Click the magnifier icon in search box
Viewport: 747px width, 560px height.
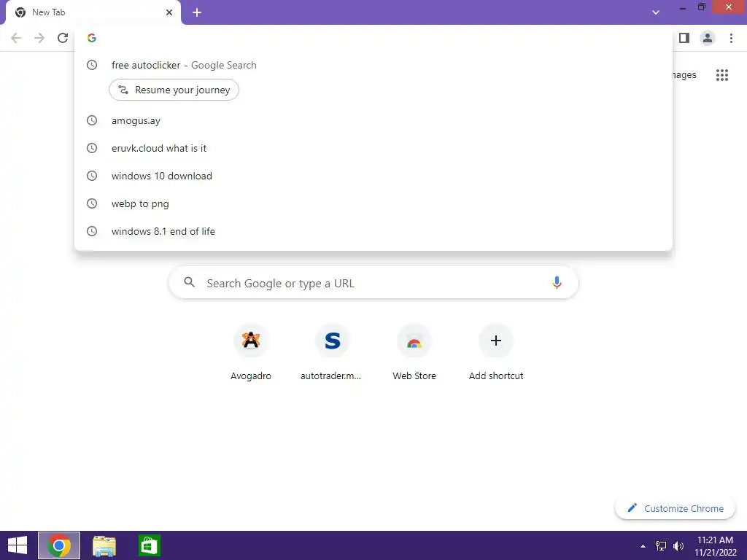coord(190,282)
